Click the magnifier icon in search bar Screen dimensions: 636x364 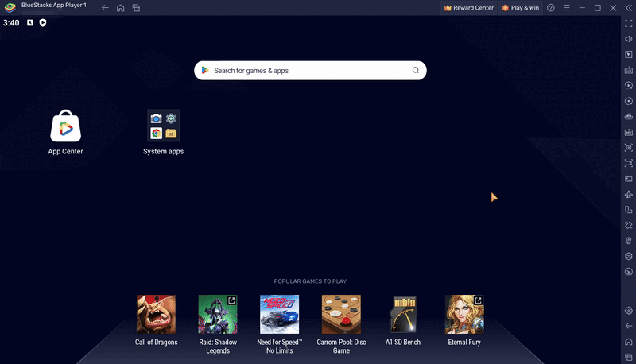(415, 70)
